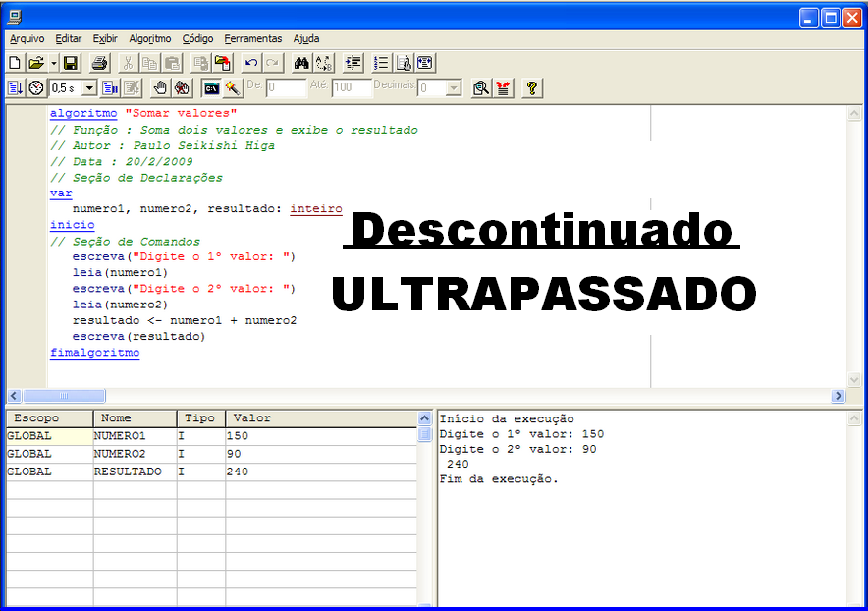The width and height of the screenshot is (868, 611).
Task: Click the magic wand correction icon
Action: [234, 87]
